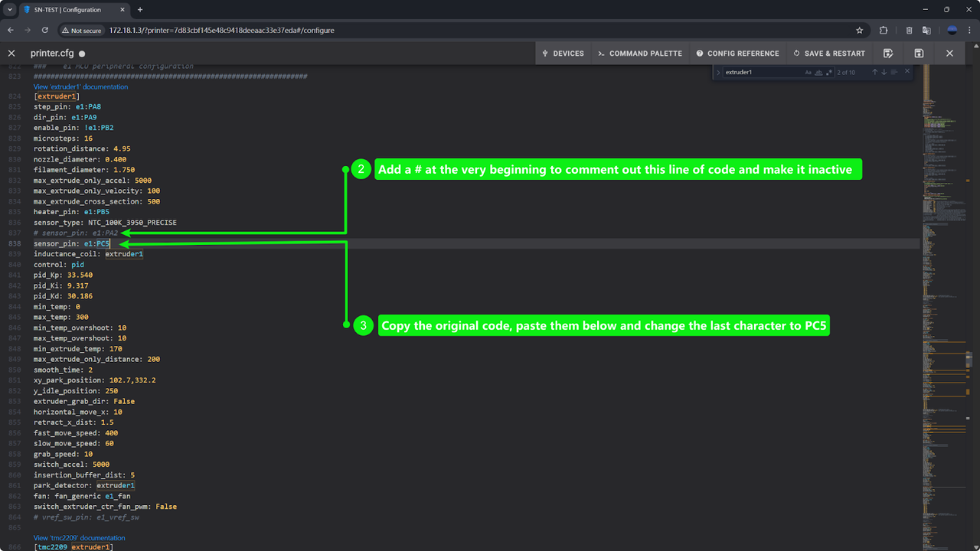Open View 'extruder1' documentation link

click(x=80, y=86)
